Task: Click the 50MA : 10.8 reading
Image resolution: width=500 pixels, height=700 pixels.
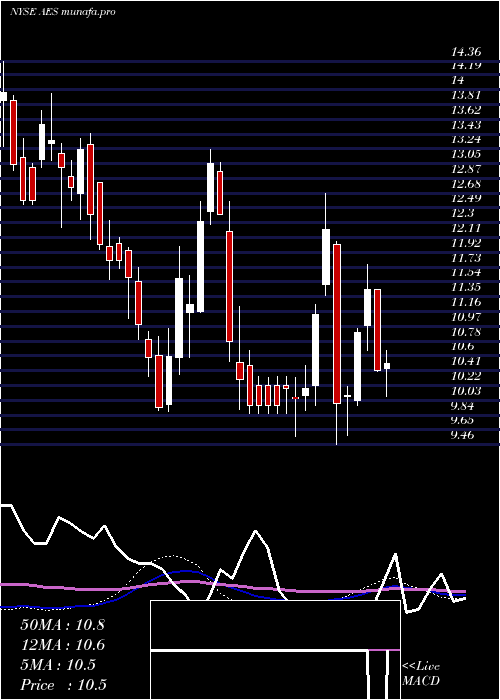Action: pos(63,625)
